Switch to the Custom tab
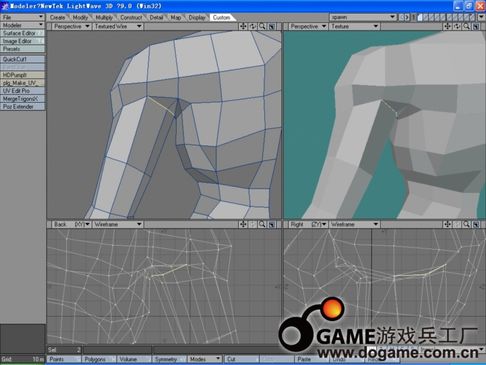The width and height of the screenshot is (486, 365). (221, 17)
